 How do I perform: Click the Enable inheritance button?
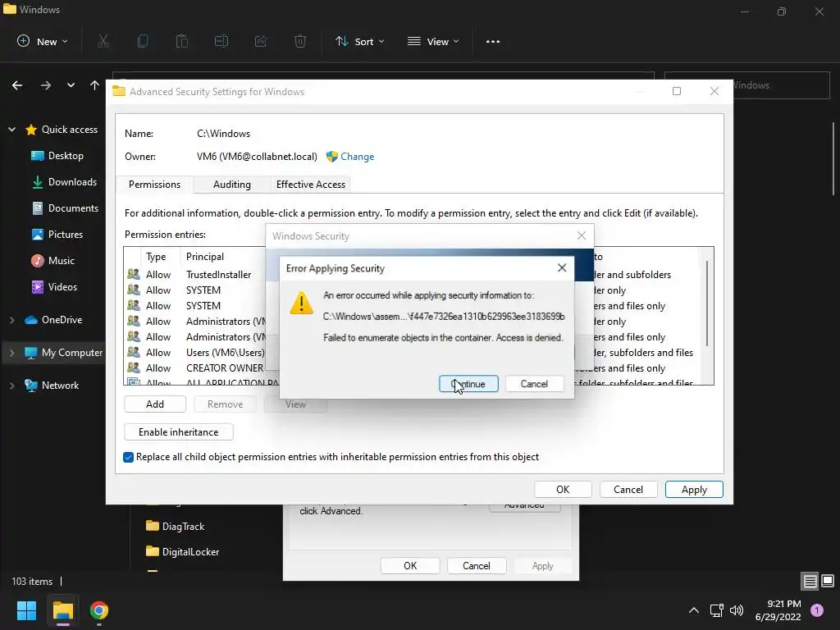pos(178,431)
